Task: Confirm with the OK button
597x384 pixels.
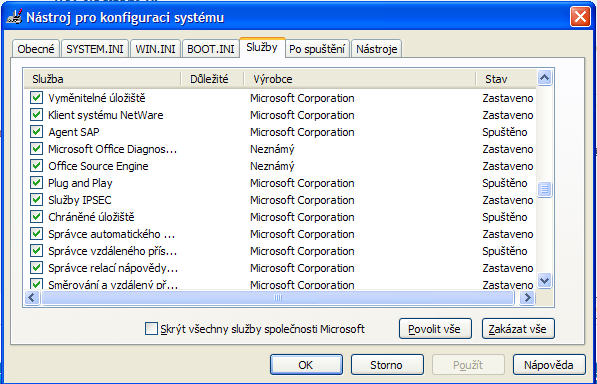Action: (x=306, y=365)
